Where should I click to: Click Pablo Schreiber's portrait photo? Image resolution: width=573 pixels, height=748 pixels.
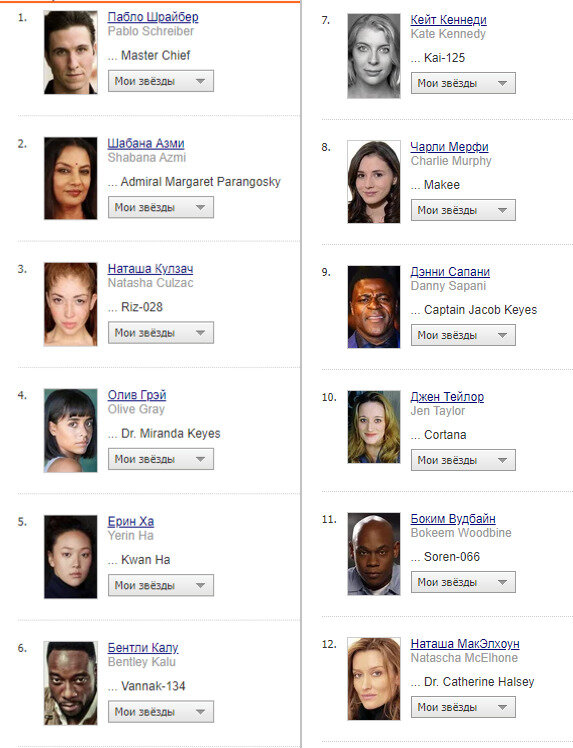pyautogui.click(x=71, y=52)
